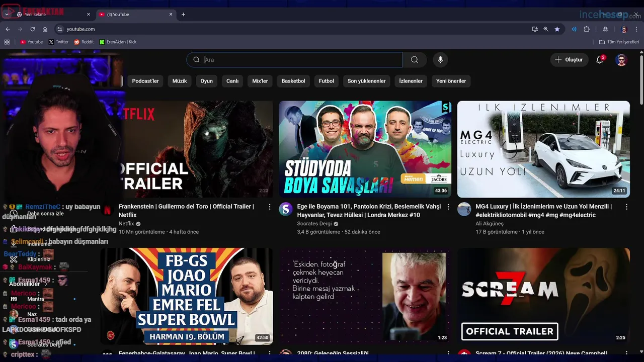Switch to the Yeni Sekme tab
644x362 pixels.
[53, 15]
